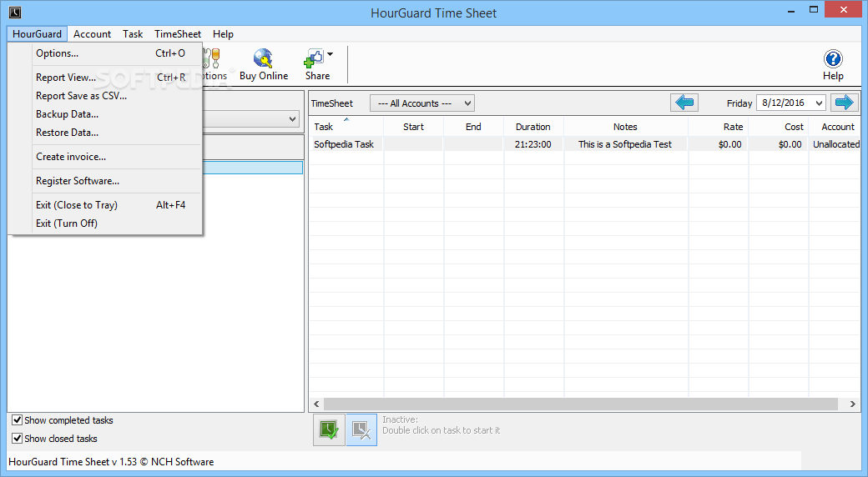
Task: Click the 21:23:00 duration cell
Action: click(533, 144)
